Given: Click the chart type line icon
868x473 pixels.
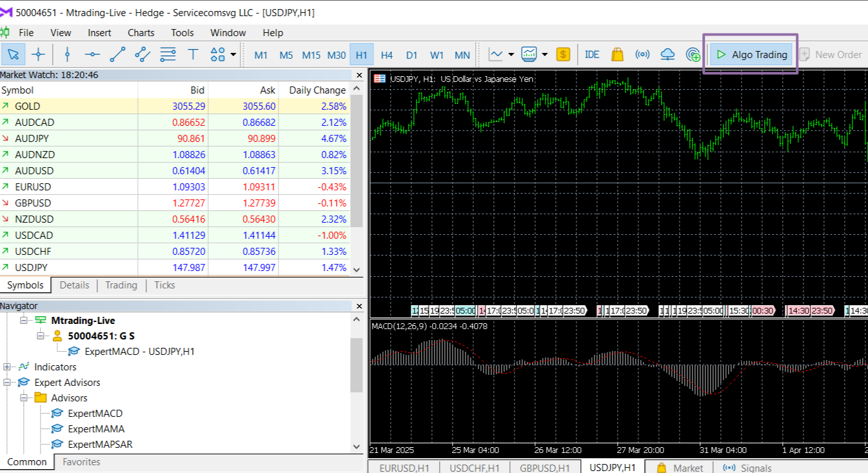Looking at the screenshot, I should (497, 54).
